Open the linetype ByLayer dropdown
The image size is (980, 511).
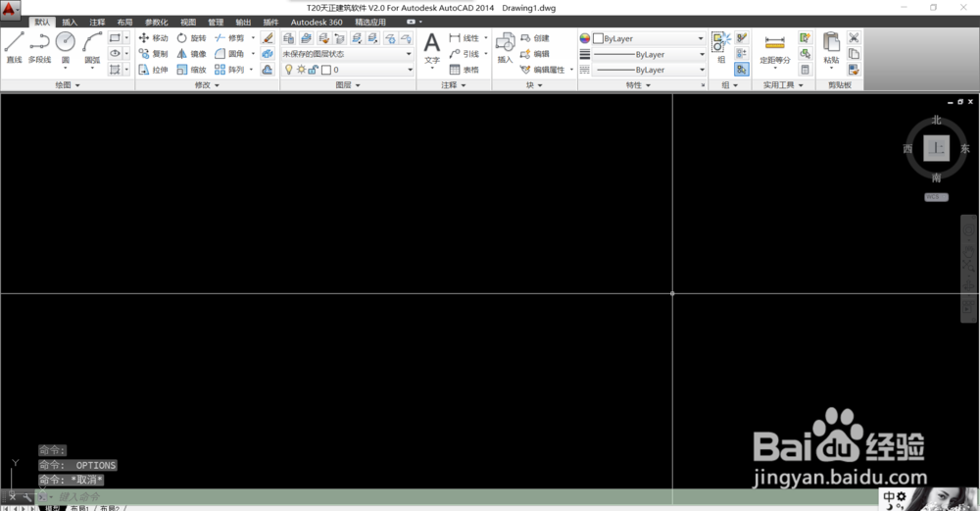(x=649, y=70)
